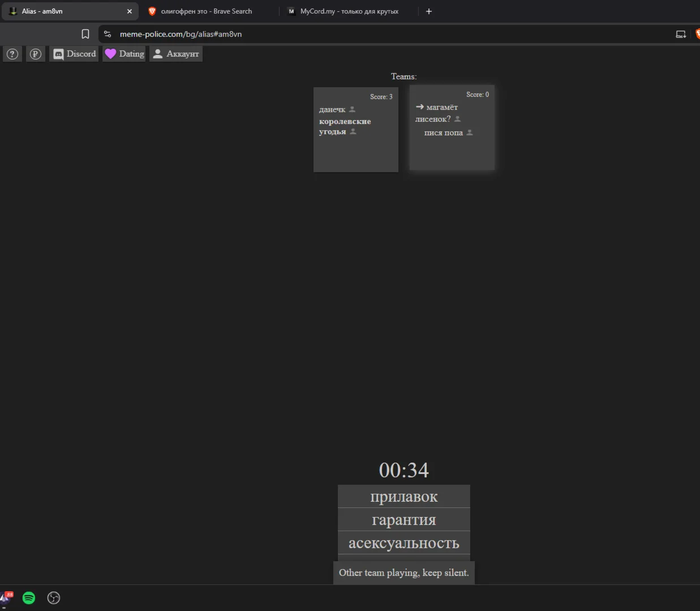
Task: View site information icon in address bar
Action: tap(108, 34)
